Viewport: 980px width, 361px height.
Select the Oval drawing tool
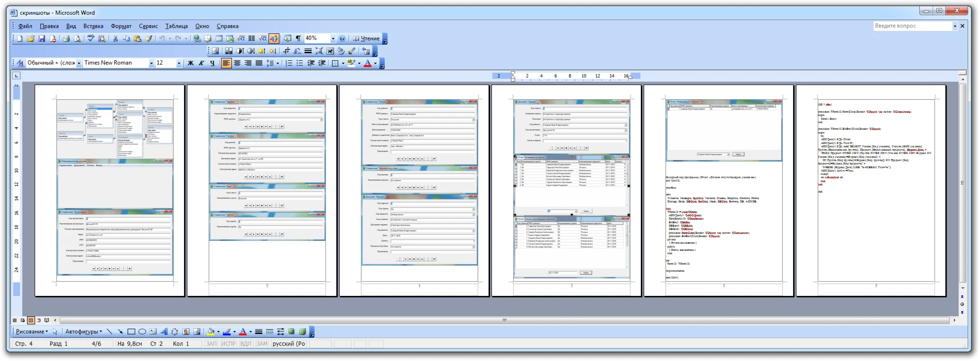pos(142,332)
